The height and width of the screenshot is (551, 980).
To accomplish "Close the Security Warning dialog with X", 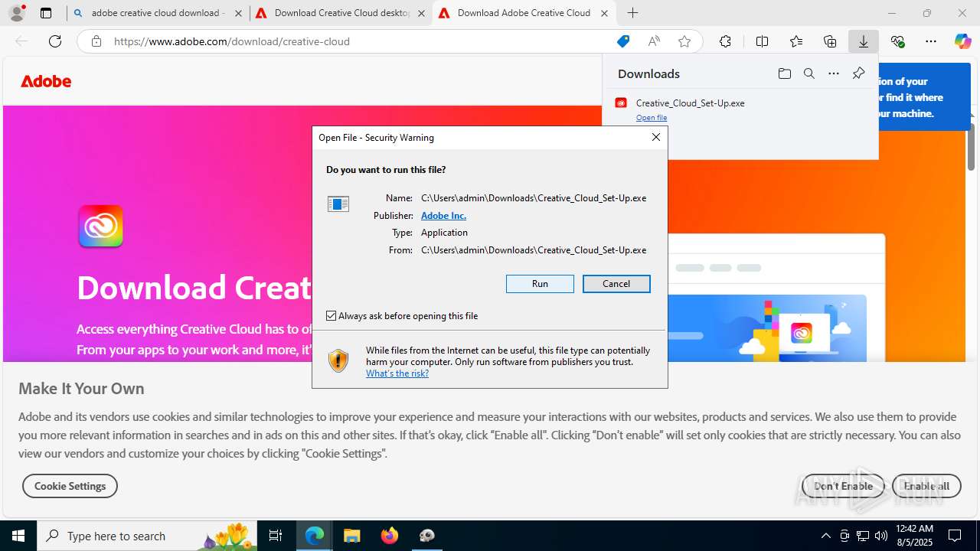I will [x=656, y=137].
